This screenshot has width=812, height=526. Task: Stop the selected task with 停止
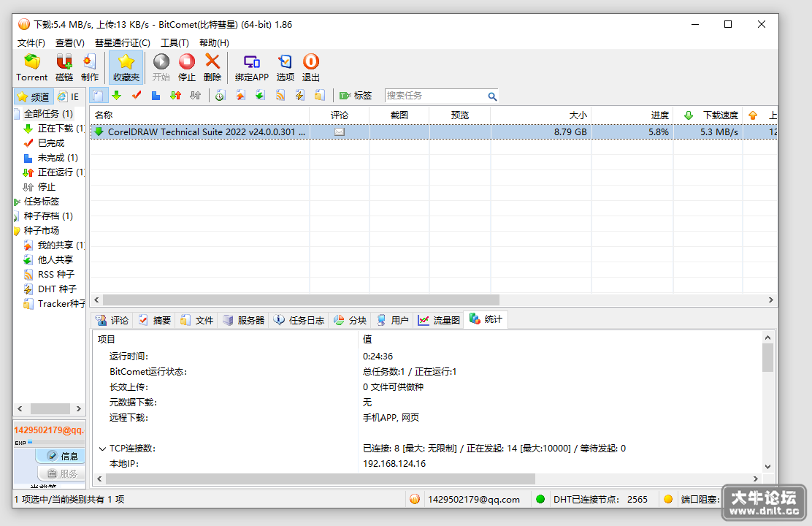(x=186, y=67)
